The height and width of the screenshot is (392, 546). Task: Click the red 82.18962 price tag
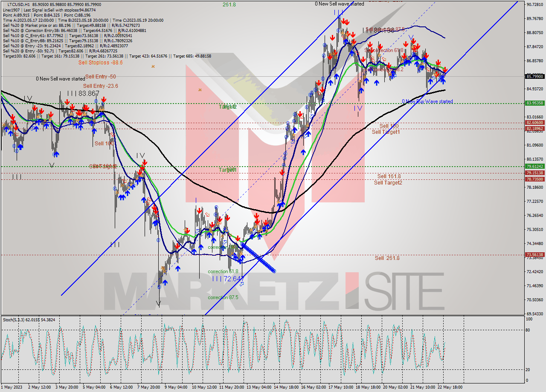[535, 128]
